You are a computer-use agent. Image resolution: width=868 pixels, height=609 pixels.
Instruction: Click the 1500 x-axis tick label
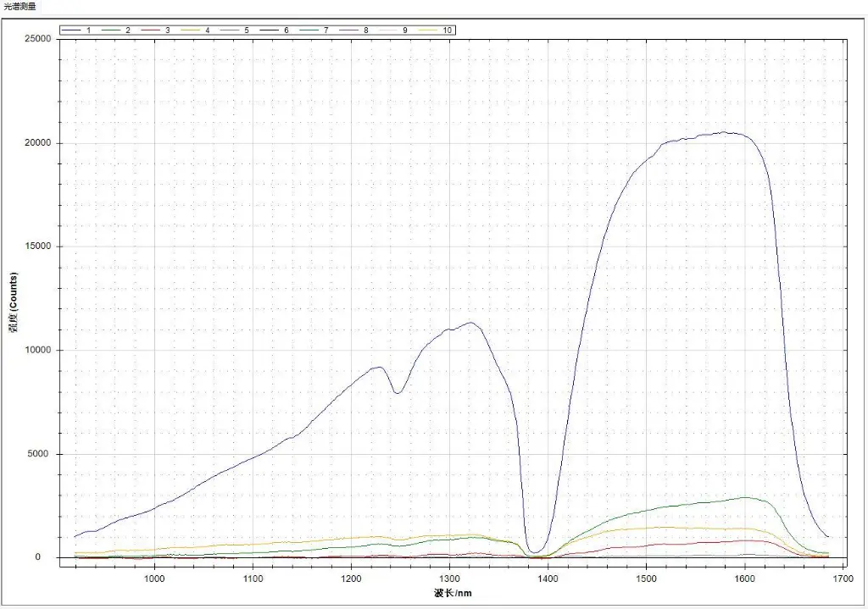pos(646,579)
